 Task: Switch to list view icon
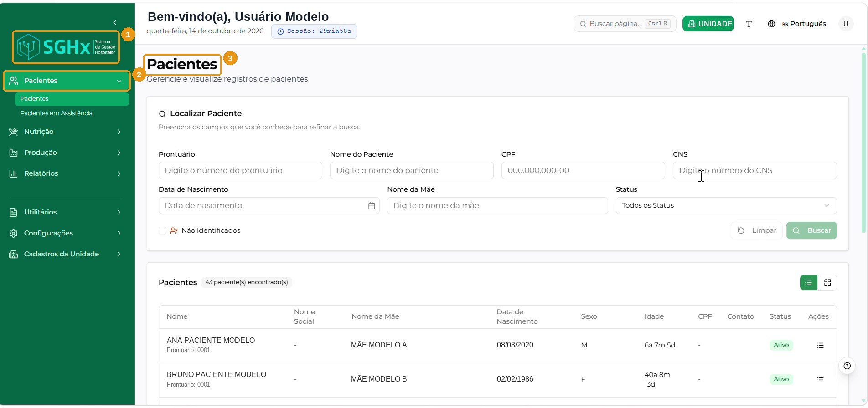pos(809,283)
